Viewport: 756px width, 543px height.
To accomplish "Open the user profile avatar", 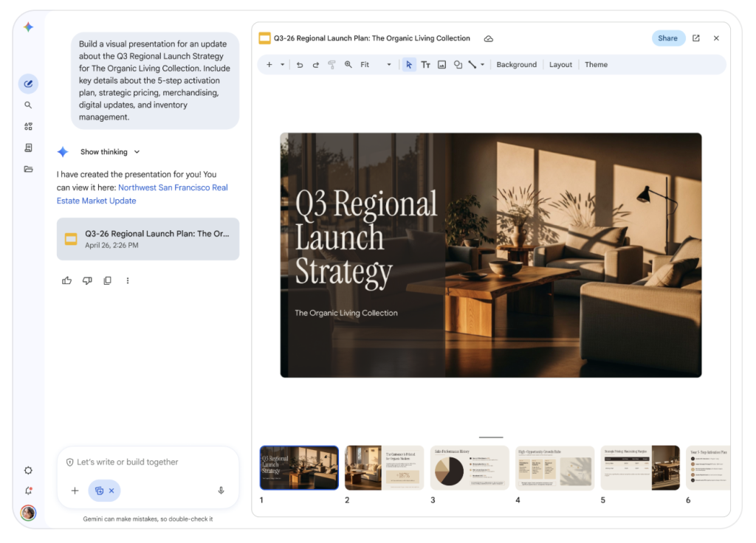I will 29,513.
